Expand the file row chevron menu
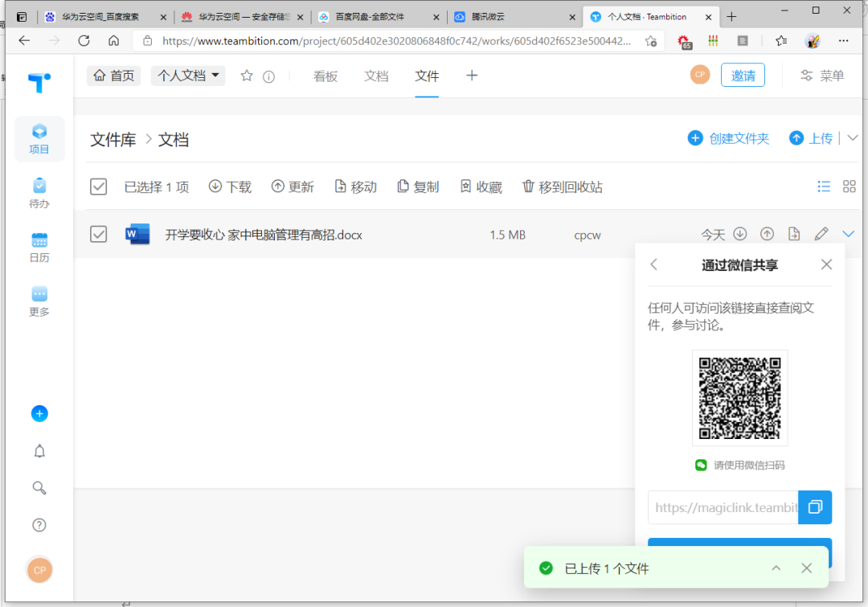This screenshot has width=868, height=607. [849, 234]
